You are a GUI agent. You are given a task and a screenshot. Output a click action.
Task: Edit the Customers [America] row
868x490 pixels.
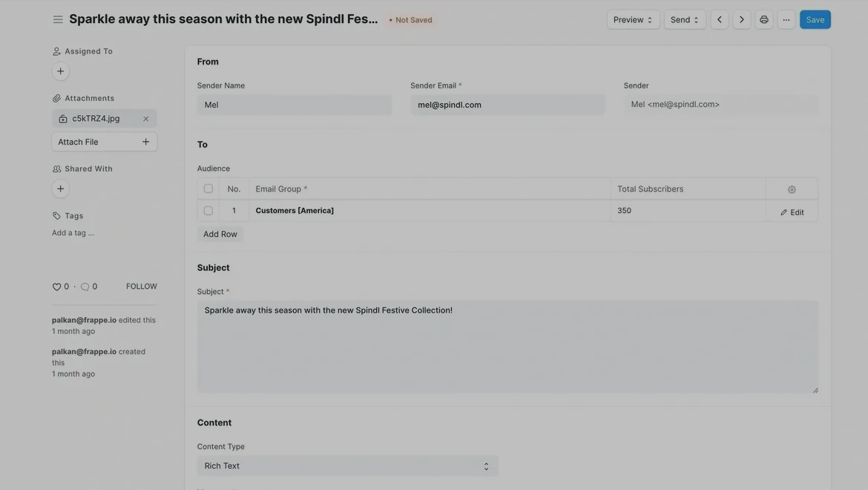pyautogui.click(x=792, y=212)
